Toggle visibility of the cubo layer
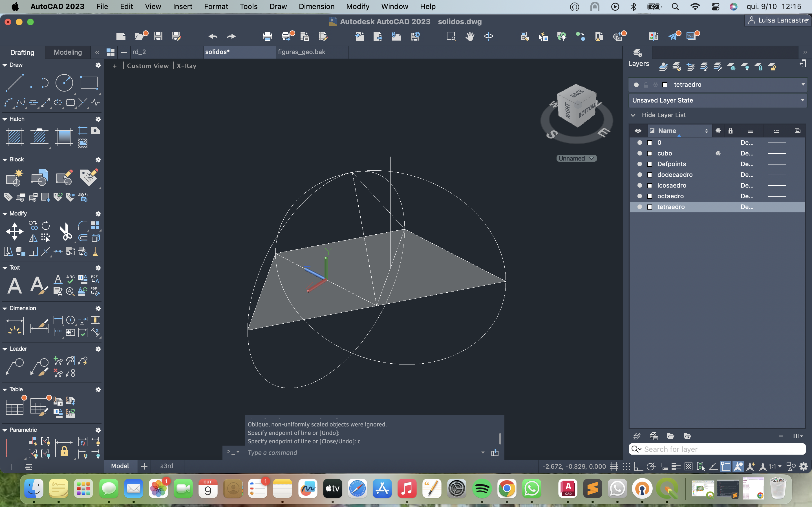Image resolution: width=812 pixels, height=507 pixels. (639, 153)
